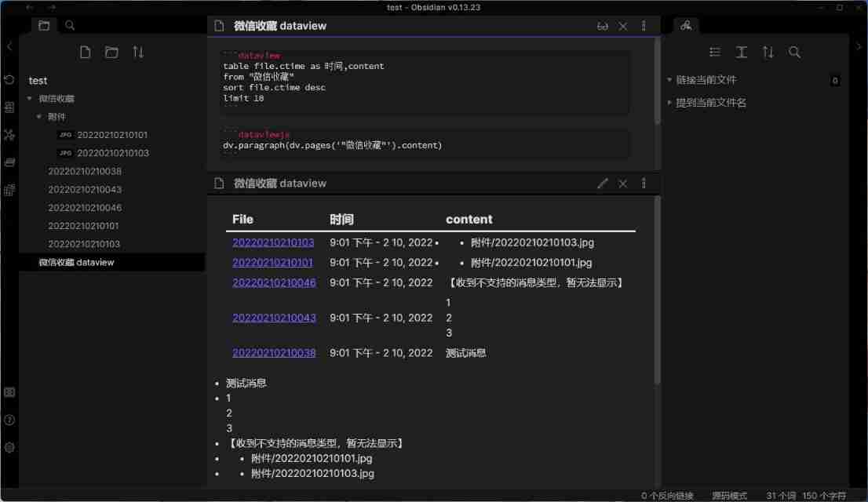The width and height of the screenshot is (868, 502).
Task: Edit the bottom dataview note via pencil icon
Action: click(603, 183)
